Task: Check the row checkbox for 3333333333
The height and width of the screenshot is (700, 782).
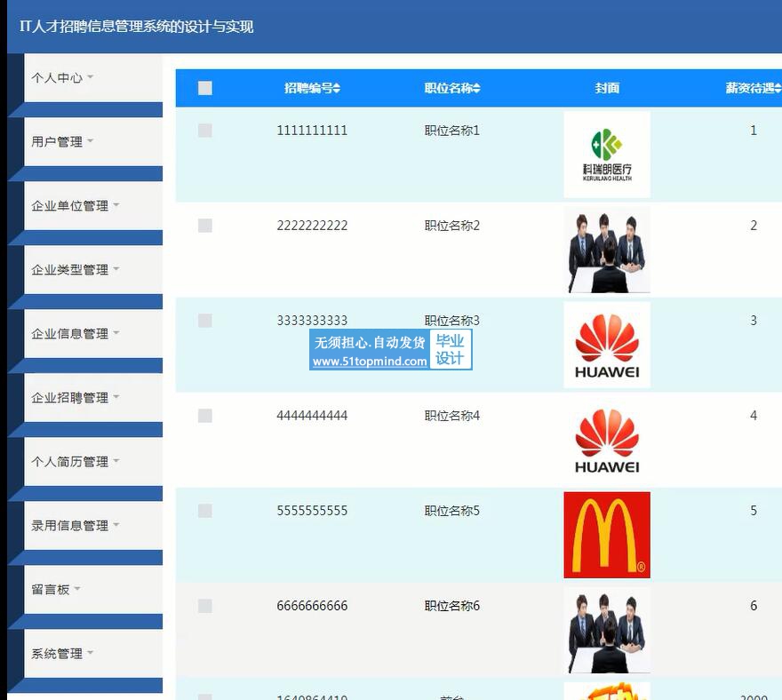Action: pyautogui.click(x=205, y=321)
